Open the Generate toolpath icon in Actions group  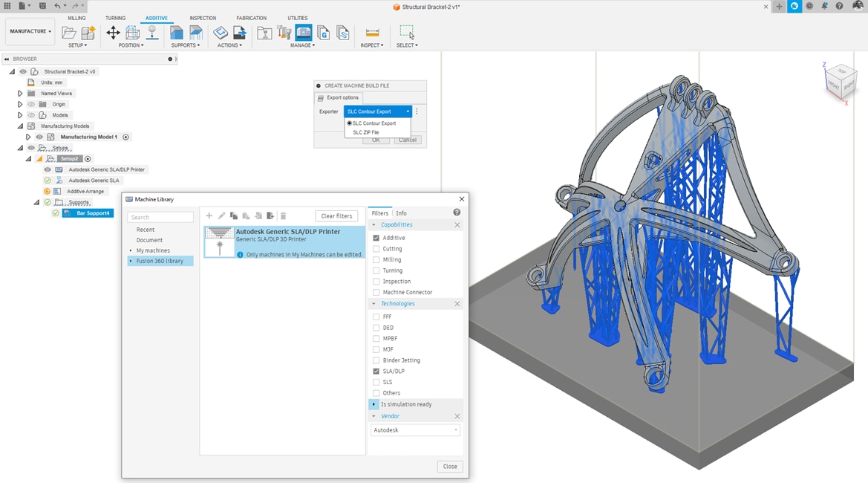[x=220, y=33]
